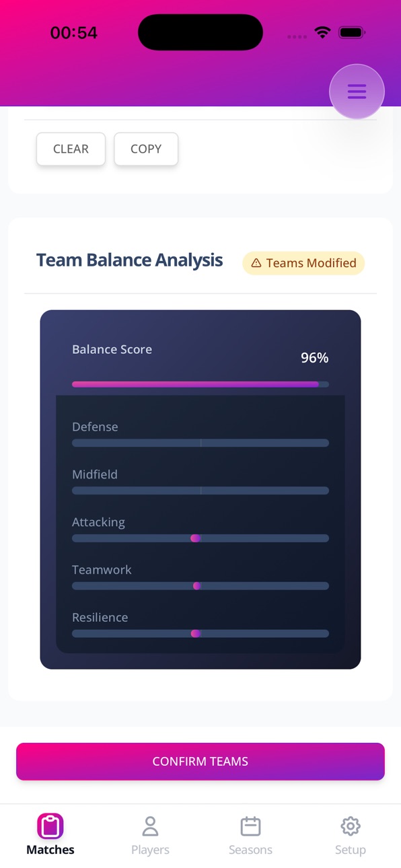Copy the teams list
This screenshot has width=401, height=868.
click(x=146, y=149)
